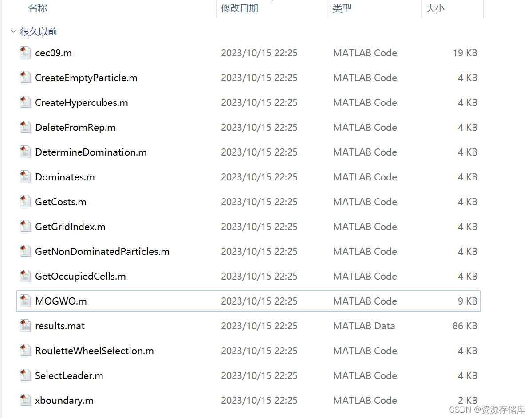
Task: Click the MOGWO.m file icon
Action: (25, 300)
